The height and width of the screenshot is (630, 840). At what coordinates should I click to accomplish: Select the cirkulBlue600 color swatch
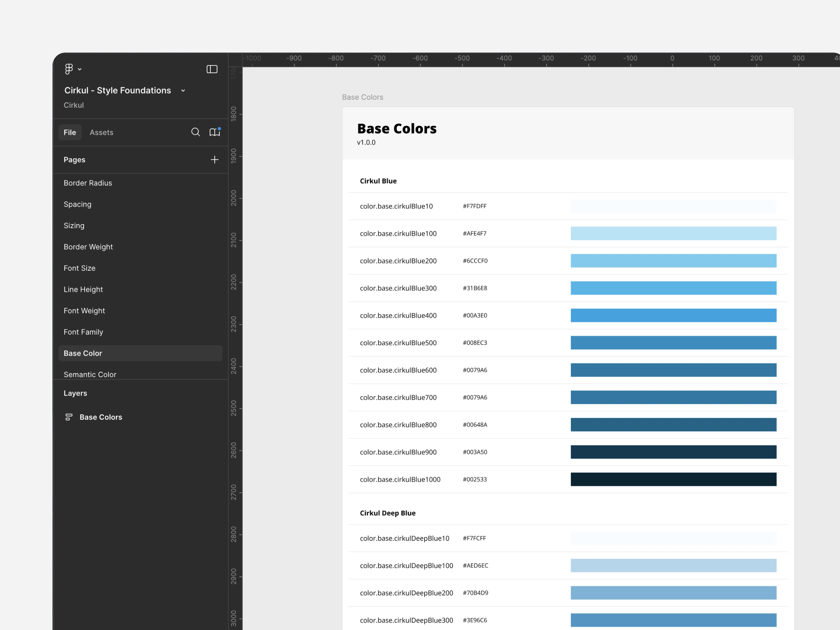coord(673,370)
